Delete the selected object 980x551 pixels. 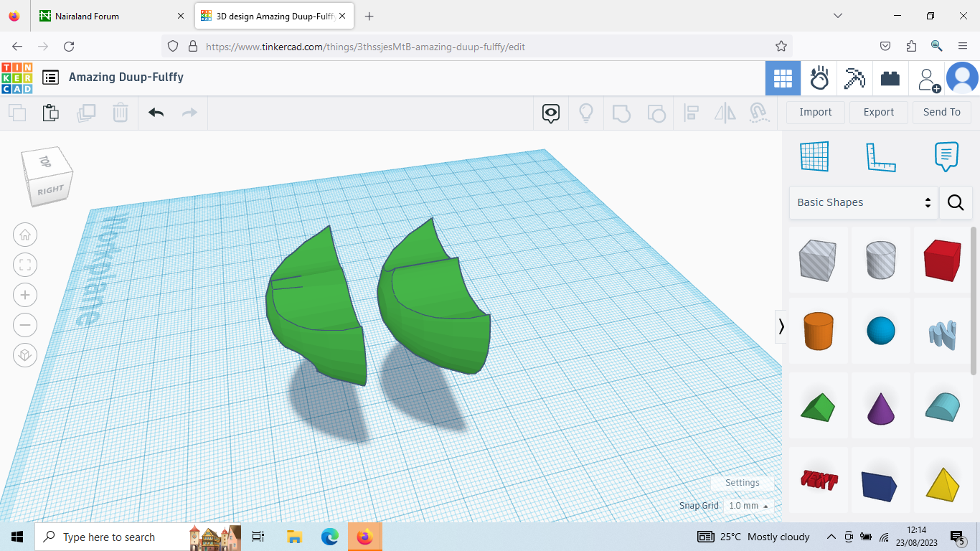(120, 113)
